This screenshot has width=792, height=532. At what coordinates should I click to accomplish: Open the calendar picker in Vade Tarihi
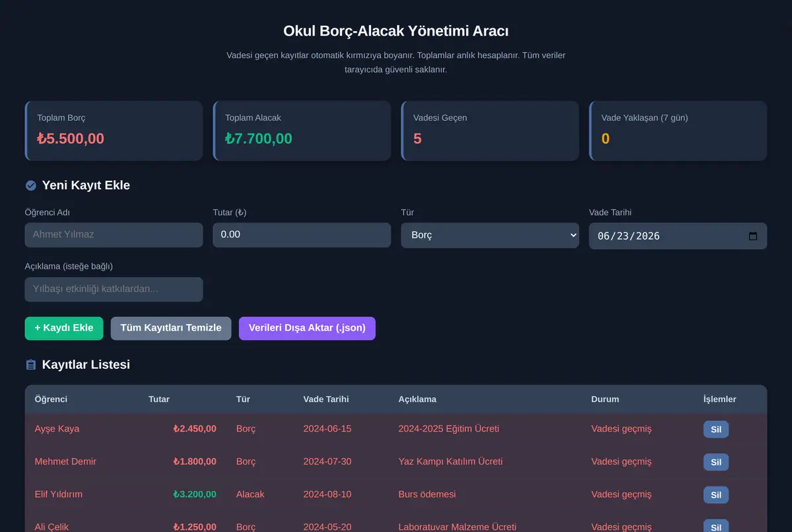(753, 236)
